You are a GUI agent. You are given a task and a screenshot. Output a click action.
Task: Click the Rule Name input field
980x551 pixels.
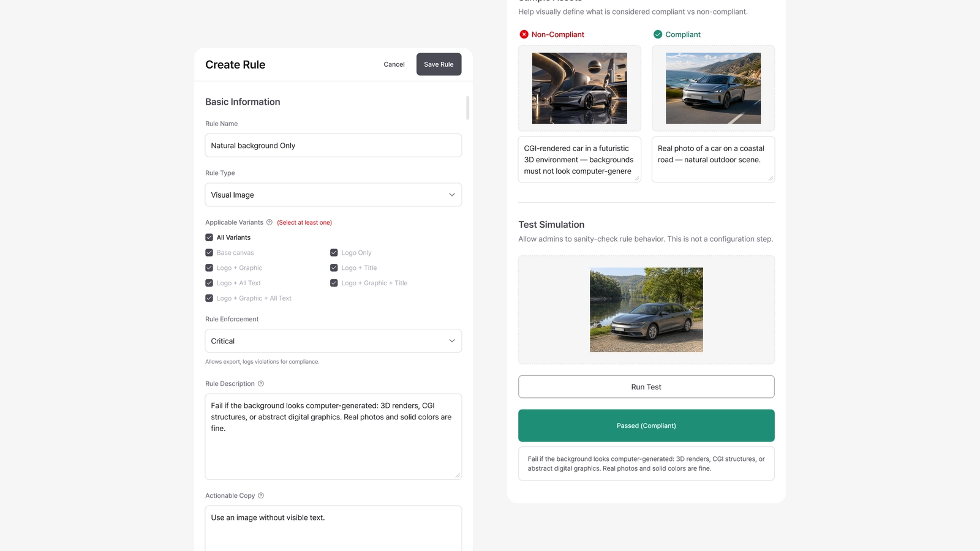(x=333, y=146)
